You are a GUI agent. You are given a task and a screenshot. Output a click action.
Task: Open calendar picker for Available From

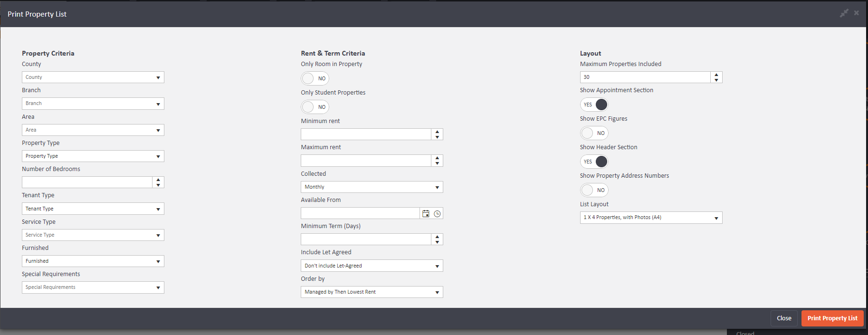pos(426,214)
